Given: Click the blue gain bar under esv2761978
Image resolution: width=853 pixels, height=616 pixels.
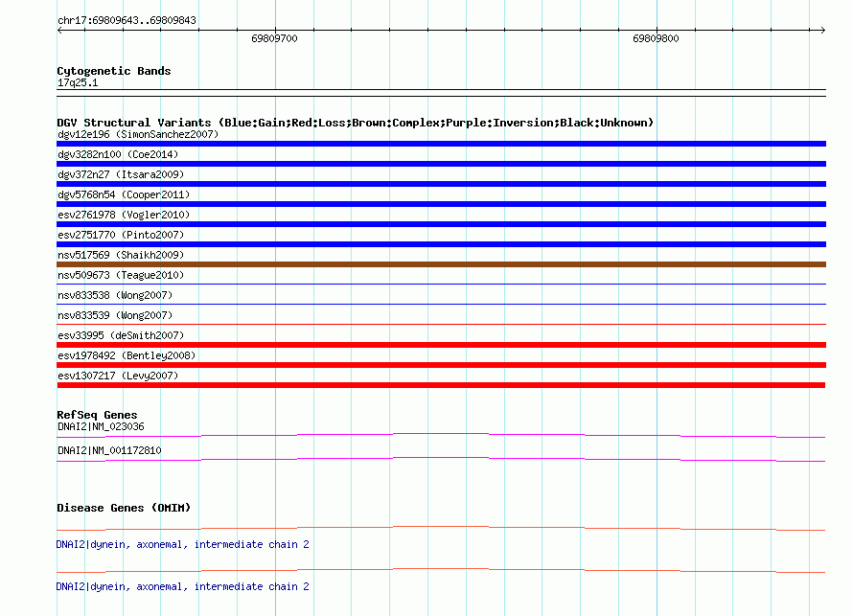Looking at the screenshot, I should tap(441, 224).
